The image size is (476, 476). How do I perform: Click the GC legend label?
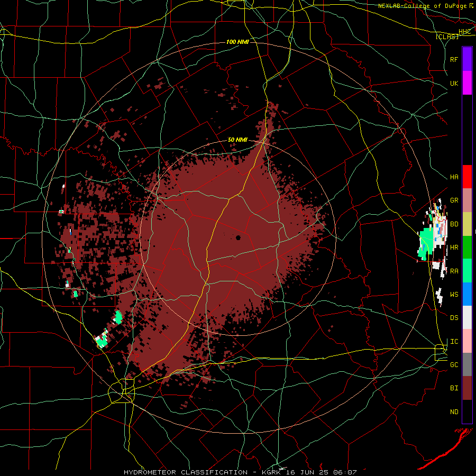point(454,365)
